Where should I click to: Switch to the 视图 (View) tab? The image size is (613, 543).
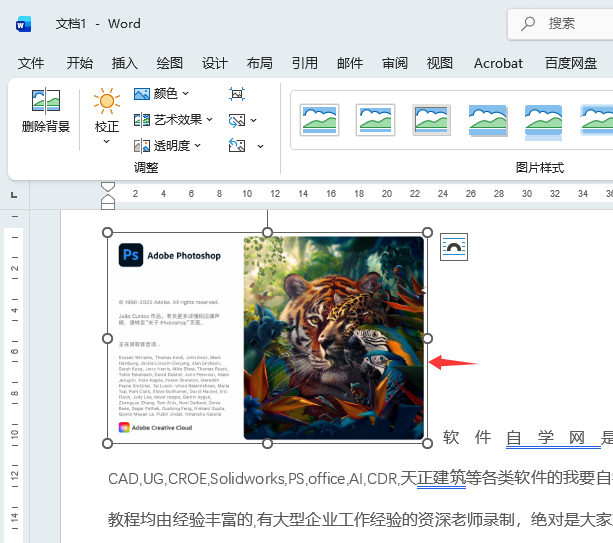coord(440,63)
